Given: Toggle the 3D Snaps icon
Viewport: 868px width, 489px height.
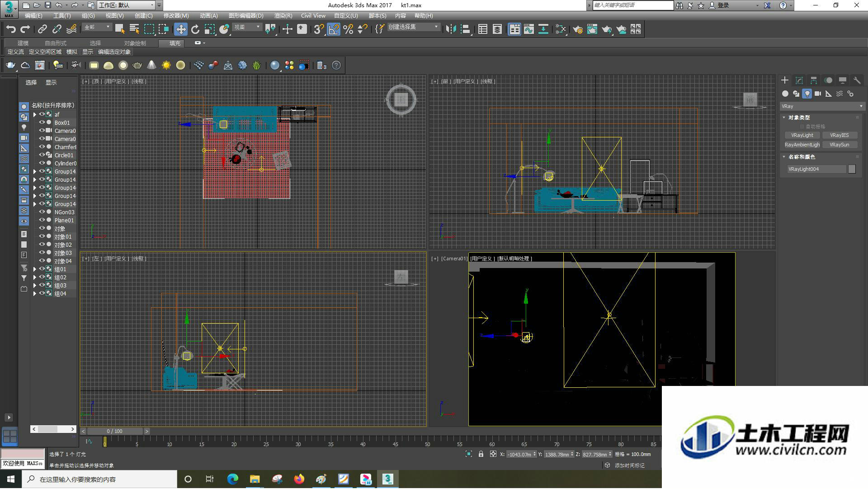Looking at the screenshot, I should [319, 29].
